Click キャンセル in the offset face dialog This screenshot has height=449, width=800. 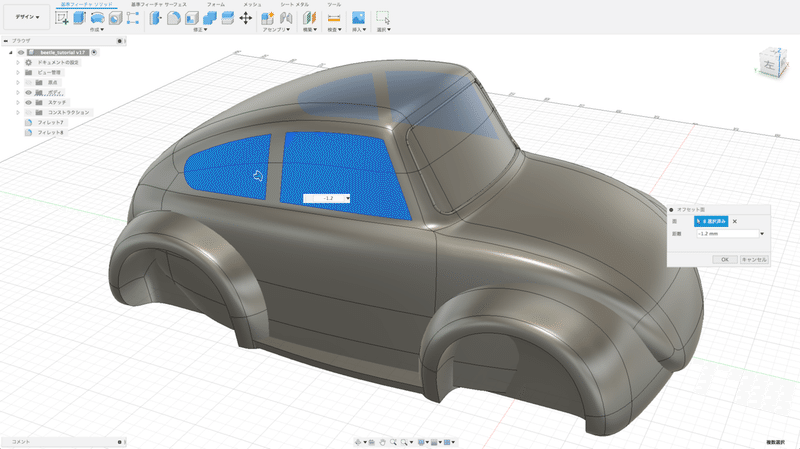coord(754,260)
